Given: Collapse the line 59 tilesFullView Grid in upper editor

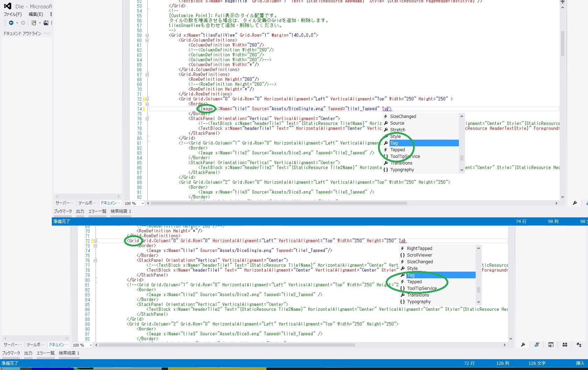Looking at the screenshot, I should tap(147, 35).
